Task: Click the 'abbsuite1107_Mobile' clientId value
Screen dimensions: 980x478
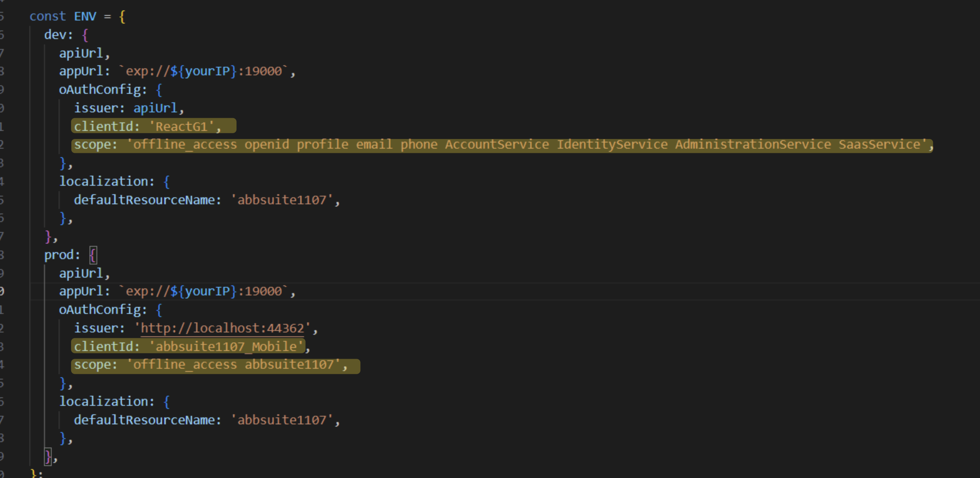Action: click(x=226, y=346)
